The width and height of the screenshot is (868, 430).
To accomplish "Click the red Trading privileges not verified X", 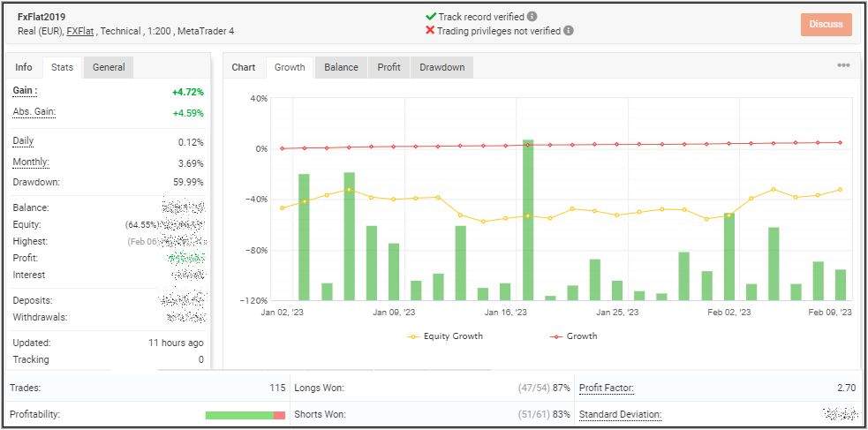I will click(x=430, y=30).
